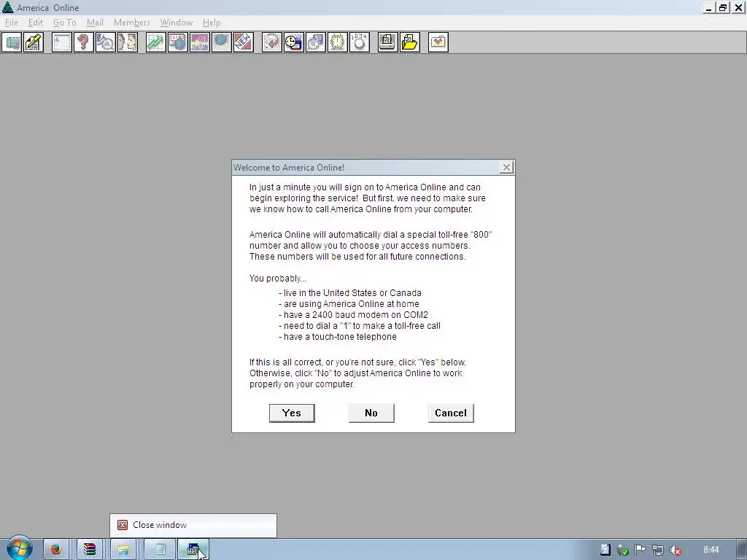Open the Directory of Services magnifier icon

(x=106, y=42)
